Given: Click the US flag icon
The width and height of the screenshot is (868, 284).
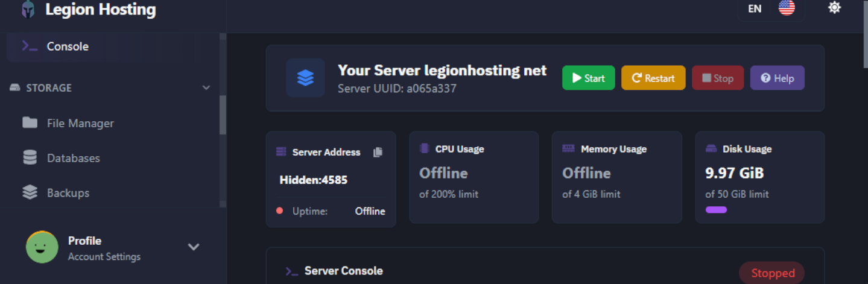Looking at the screenshot, I should [787, 7].
